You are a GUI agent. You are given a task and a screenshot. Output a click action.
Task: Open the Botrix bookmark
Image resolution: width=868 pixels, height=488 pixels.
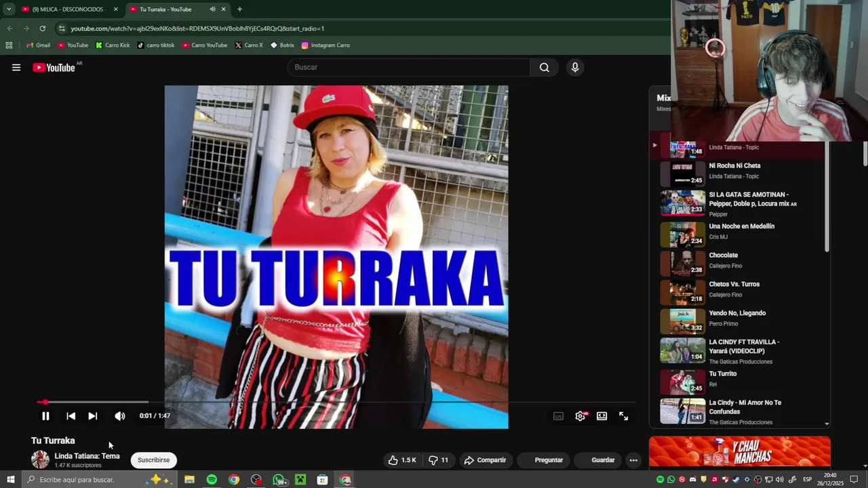[282, 45]
